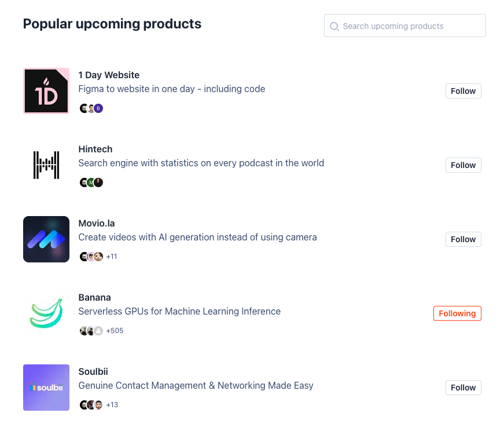
Task: Show the +11 followers on Movio.la
Action: point(112,257)
